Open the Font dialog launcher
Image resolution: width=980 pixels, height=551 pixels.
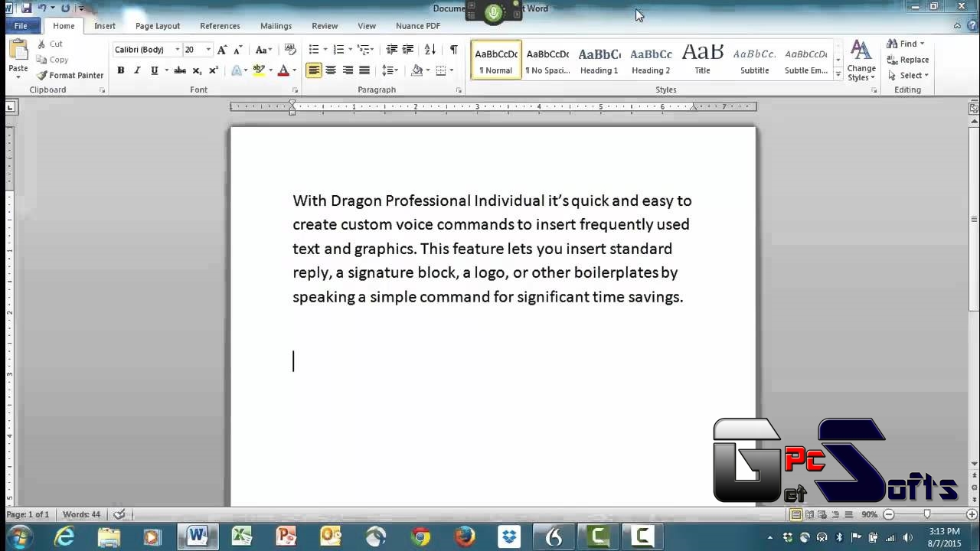(295, 90)
